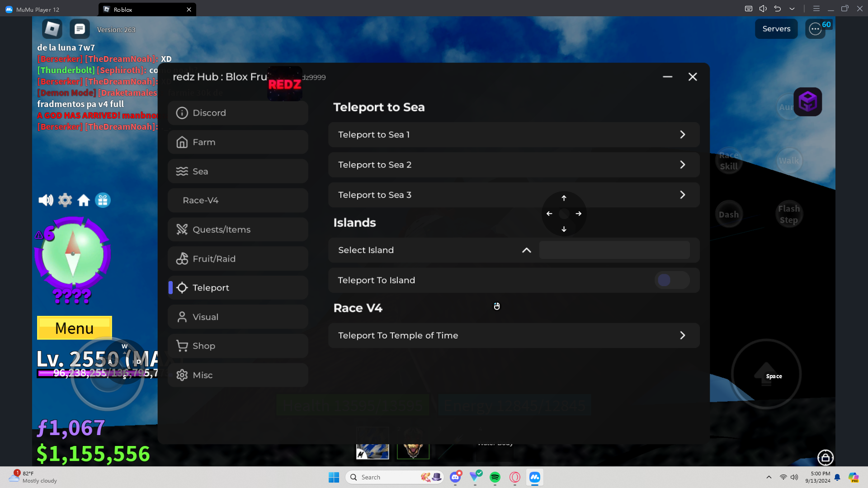Open MuMu Player from the taskbar

point(535,477)
